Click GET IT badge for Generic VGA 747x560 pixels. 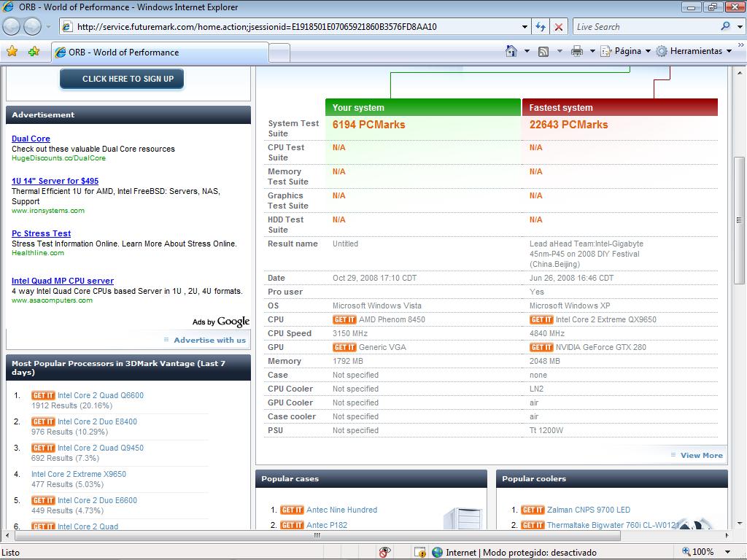click(x=344, y=347)
